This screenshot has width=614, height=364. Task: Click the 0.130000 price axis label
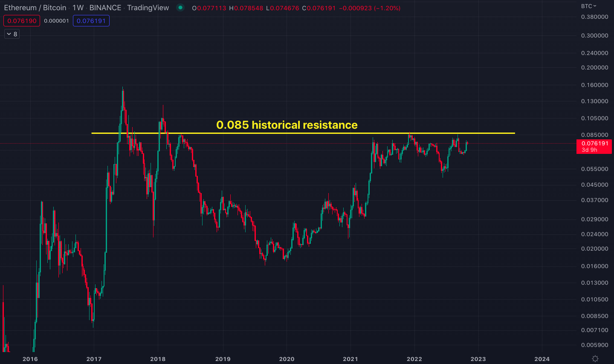click(x=594, y=101)
